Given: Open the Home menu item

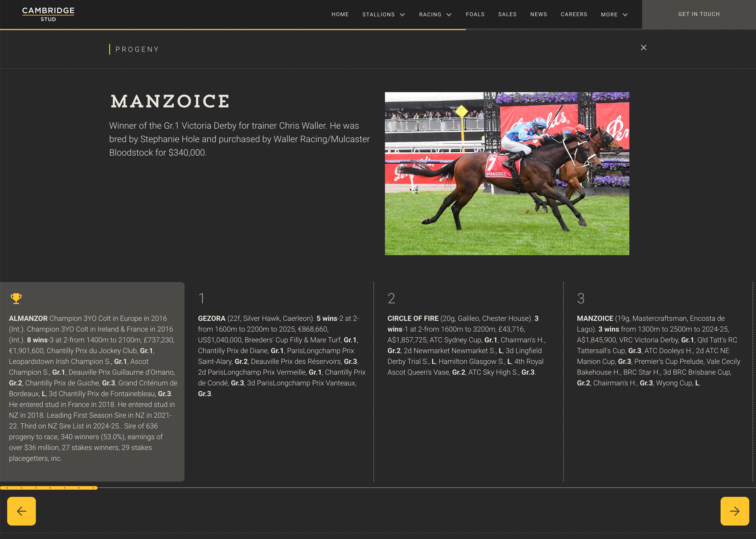Looking at the screenshot, I should [340, 14].
